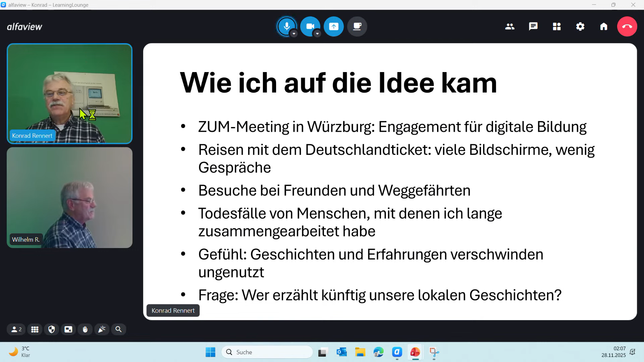The height and width of the screenshot is (362, 644).
Task: Raise hand with the hand icon
Action: (x=85, y=329)
